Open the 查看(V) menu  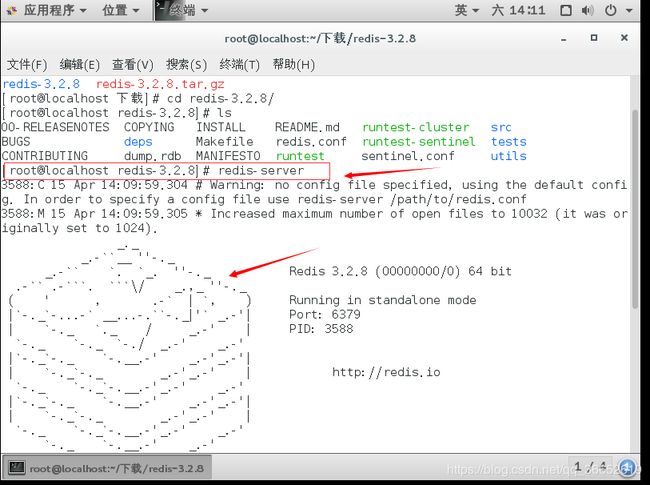pos(133,65)
